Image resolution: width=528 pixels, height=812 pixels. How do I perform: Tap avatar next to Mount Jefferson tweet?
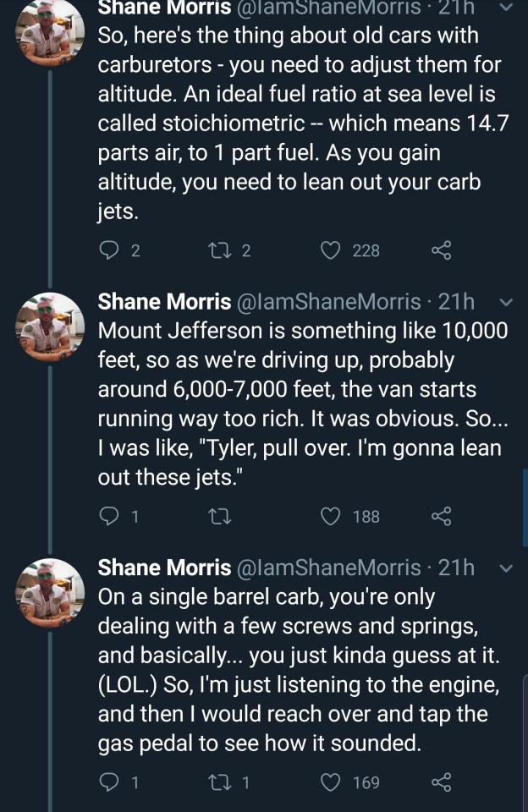click(x=50, y=326)
